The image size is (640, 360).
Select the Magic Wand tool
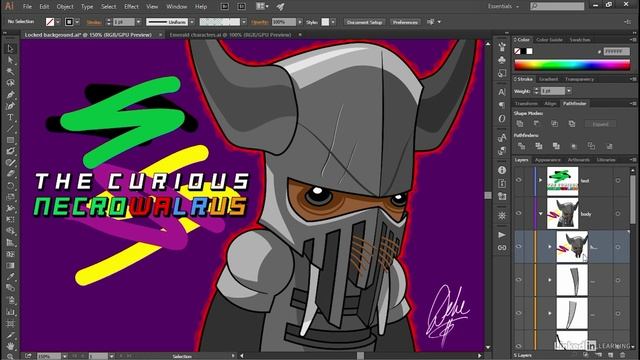[10, 71]
